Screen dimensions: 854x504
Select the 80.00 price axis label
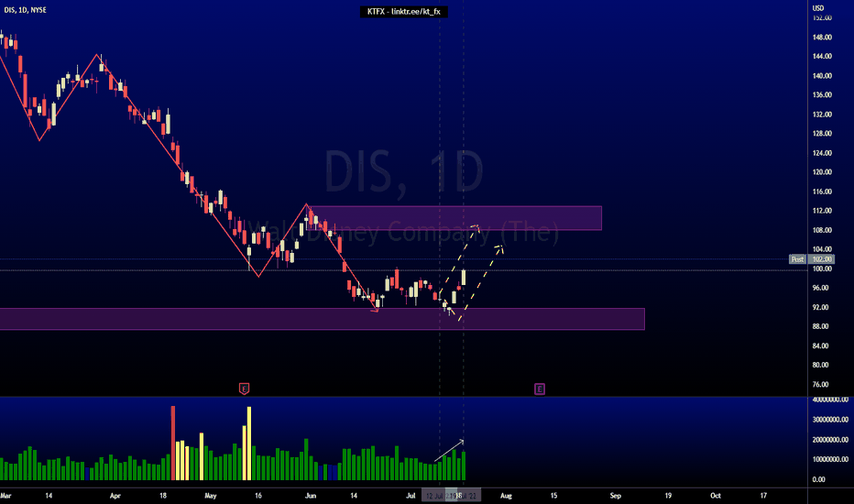point(820,365)
